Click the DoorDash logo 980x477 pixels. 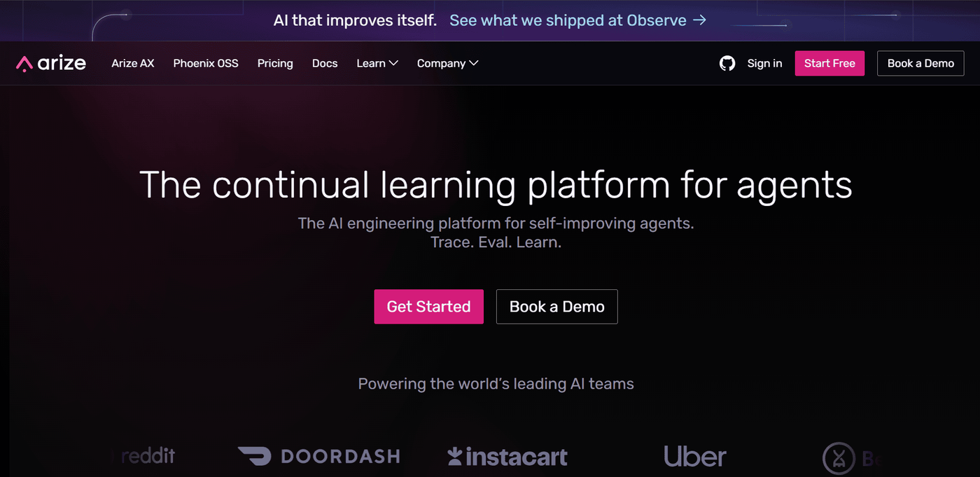click(x=318, y=457)
